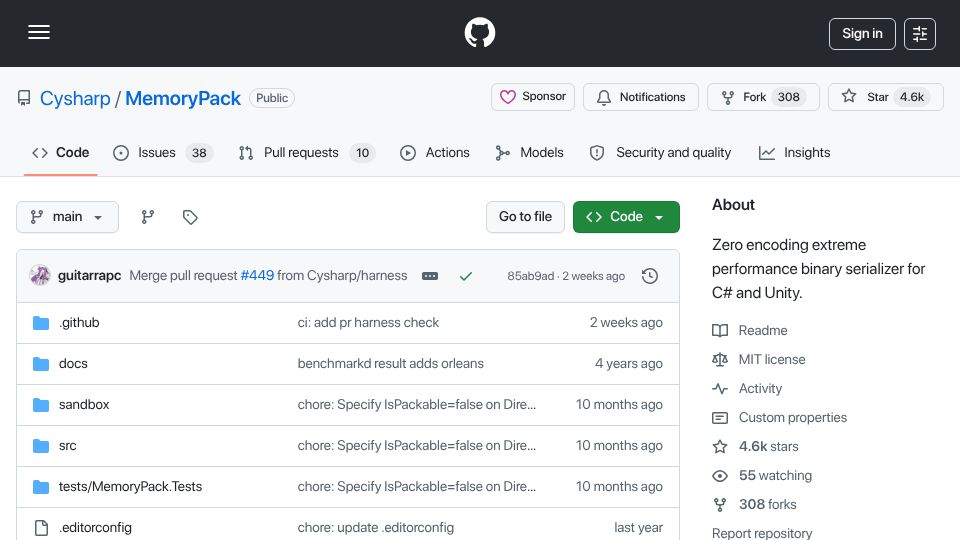Open the .github folder
The image size is (960, 540).
[79, 323]
